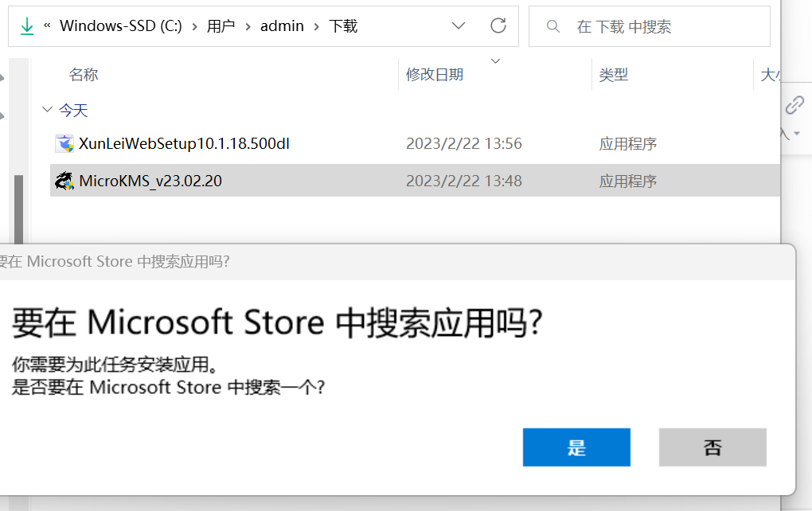Screen dimensions: 812x511
Task: Focus the 在 下载 中搜索 search box
Action: click(x=650, y=26)
